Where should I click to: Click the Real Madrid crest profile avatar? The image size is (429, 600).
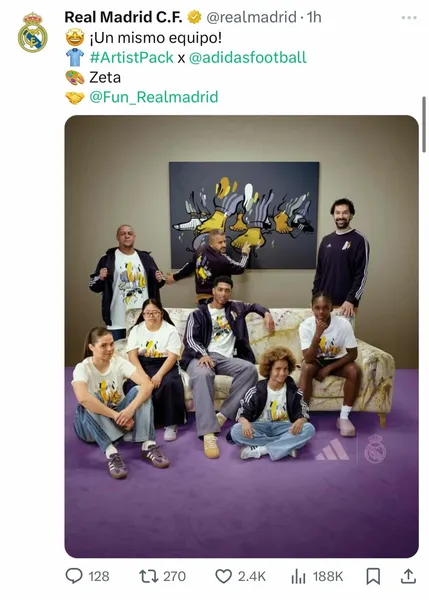click(33, 33)
